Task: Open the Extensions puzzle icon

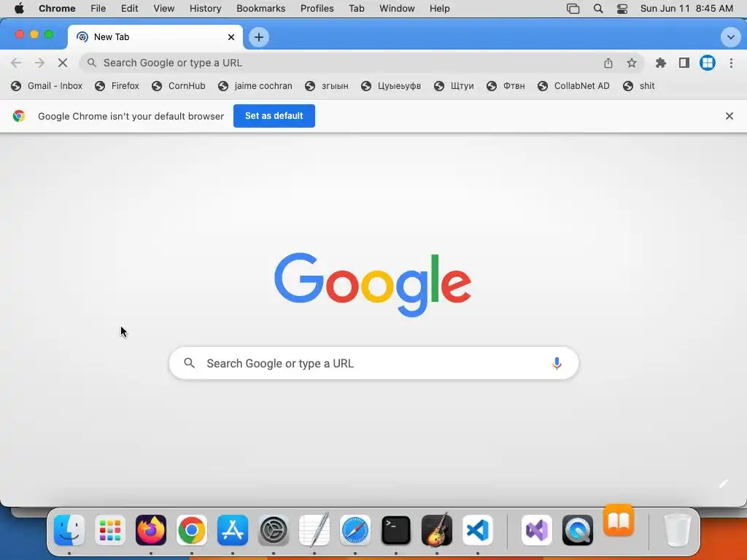Action: pyautogui.click(x=661, y=63)
